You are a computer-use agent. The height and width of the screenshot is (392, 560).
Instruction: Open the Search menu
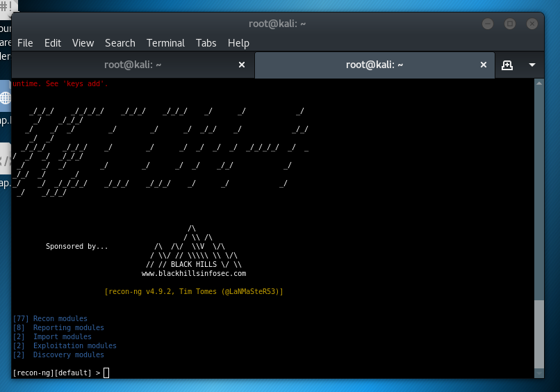click(120, 43)
